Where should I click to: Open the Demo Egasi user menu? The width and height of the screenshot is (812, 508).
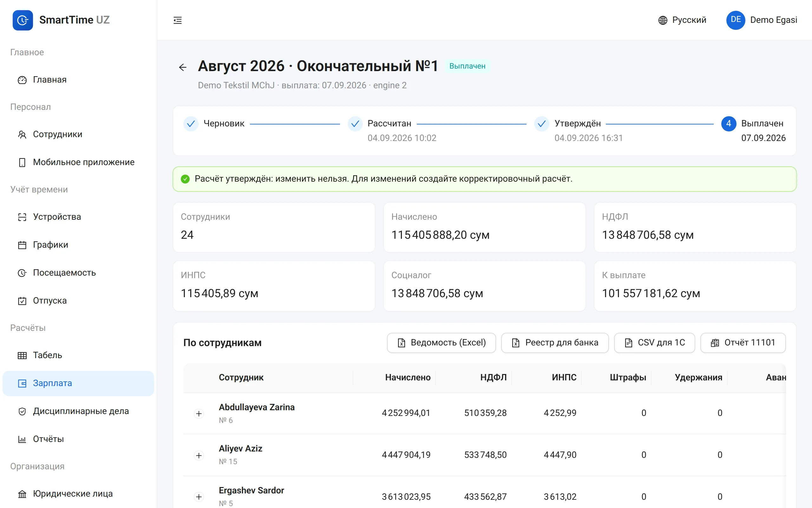[x=762, y=20]
